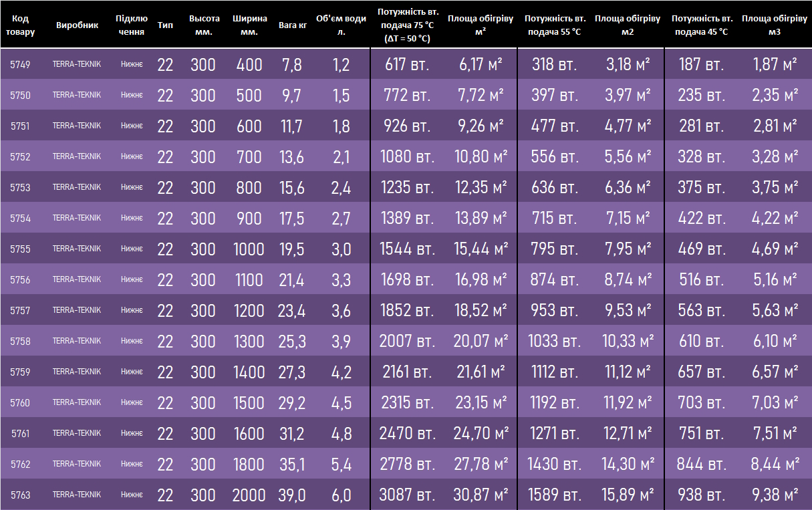This screenshot has height=510, width=812.
Task: Select heating area 9,38 м²
Action: point(775,495)
